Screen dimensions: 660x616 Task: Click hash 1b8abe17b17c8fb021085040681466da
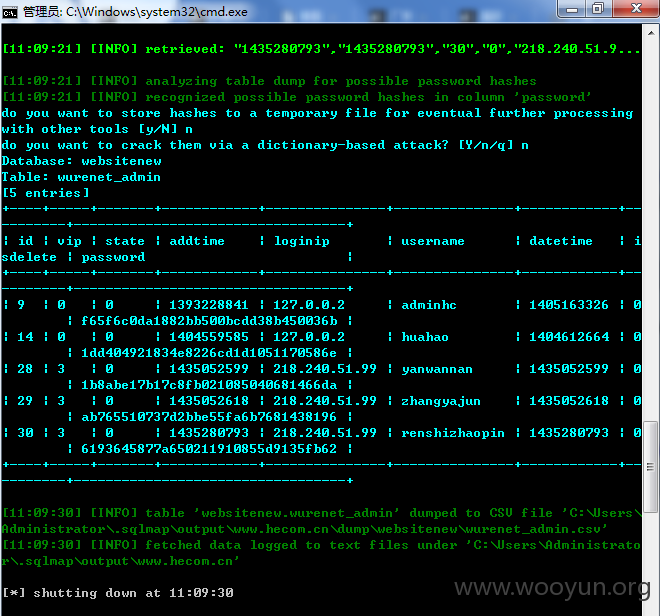coord(209,385)
